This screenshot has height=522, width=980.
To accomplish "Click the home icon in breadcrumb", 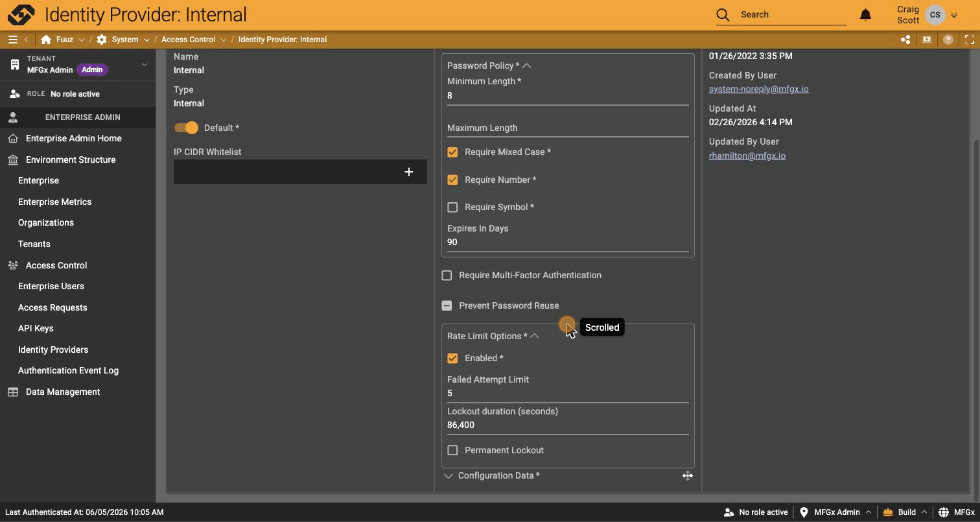I will coord(45,40).
